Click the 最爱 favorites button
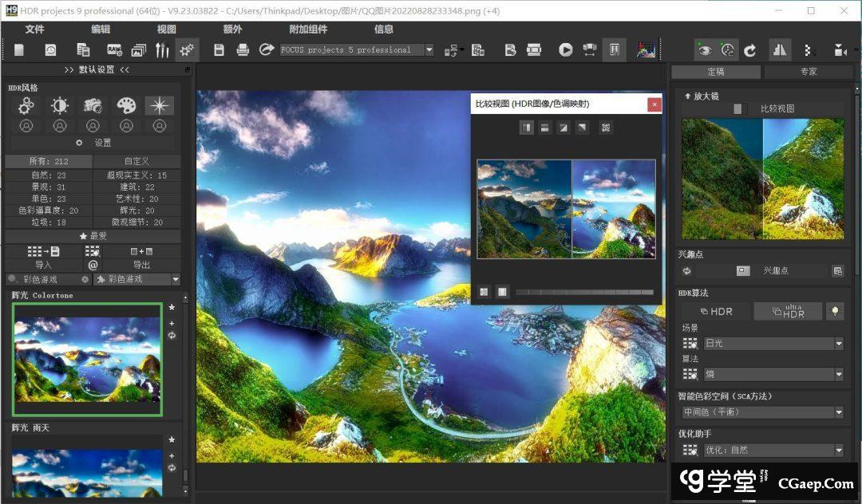Viewport: 862px width, 504px height. [93, 236]
